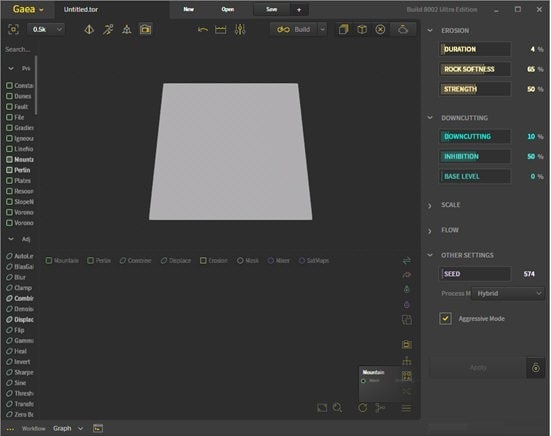
Task: Click the Open button in the top bar
Action: 228,9
